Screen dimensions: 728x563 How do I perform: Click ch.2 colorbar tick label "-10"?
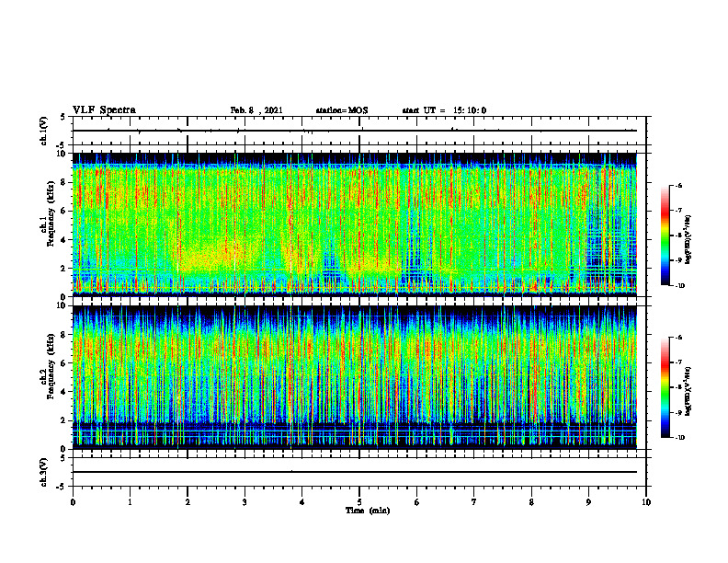click(x=679, y=437)
